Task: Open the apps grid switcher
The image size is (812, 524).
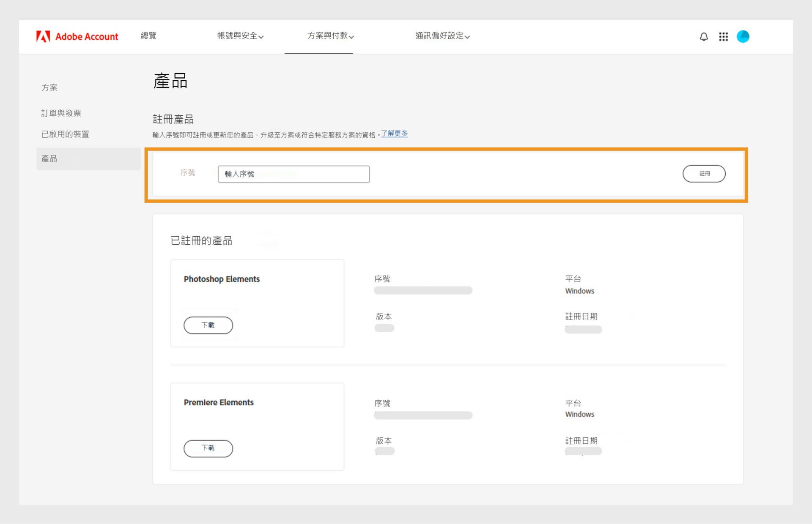Action: coord(723,37)
